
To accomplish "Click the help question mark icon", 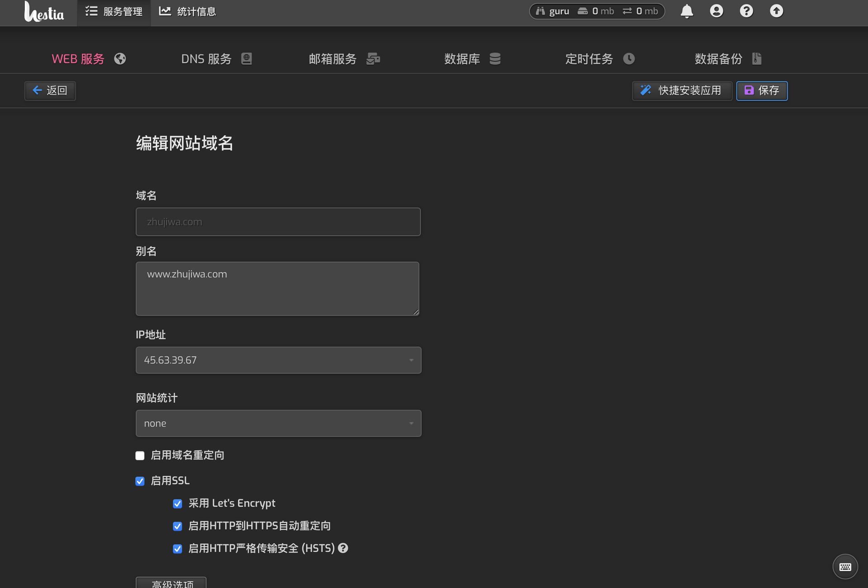I will click(x=746, y=11).
